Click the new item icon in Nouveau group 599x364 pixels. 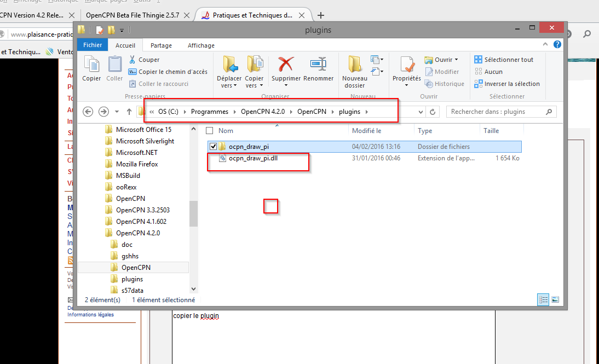point(377,60)
